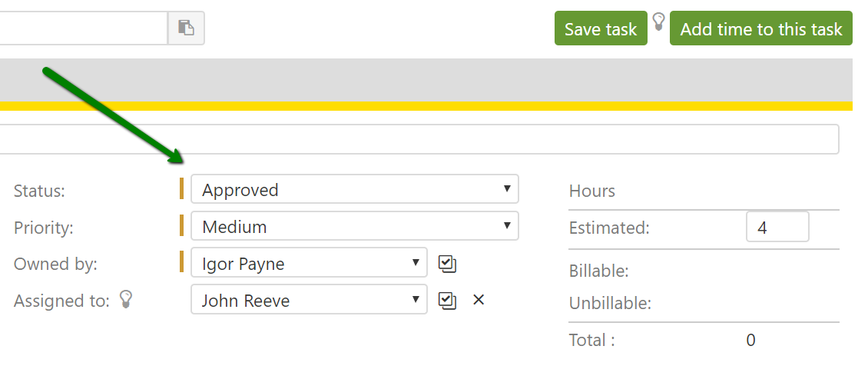Click the Estimated hours input field
Image resolution: width=868 pixels, height=366 pixels.
777,228
